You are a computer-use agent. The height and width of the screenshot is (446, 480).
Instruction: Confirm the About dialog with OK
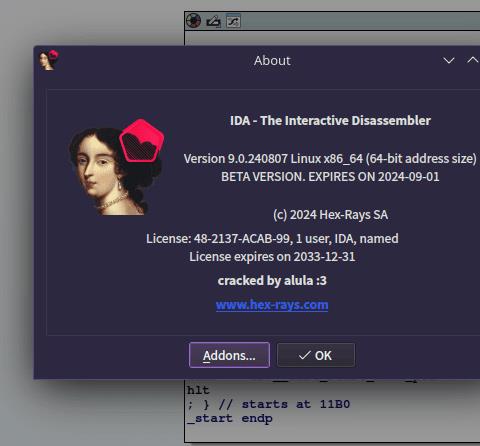pyautogui.click(x=316, y=355)
